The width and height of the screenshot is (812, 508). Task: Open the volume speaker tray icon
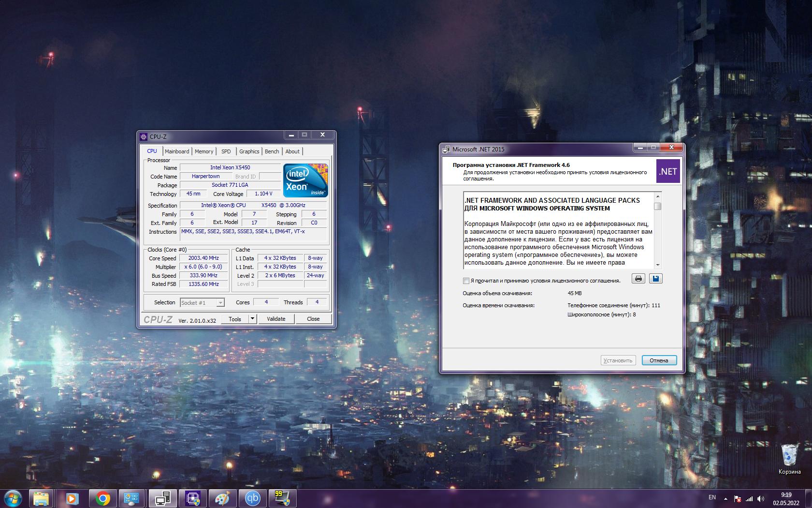pos(761,499)
